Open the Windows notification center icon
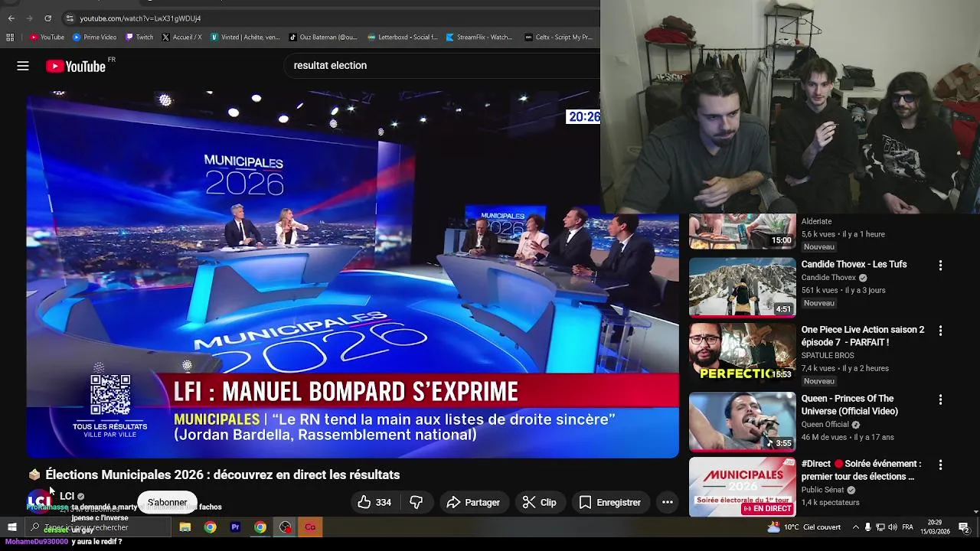The width and height of the screenshot is (980, 551). (964, 527)
